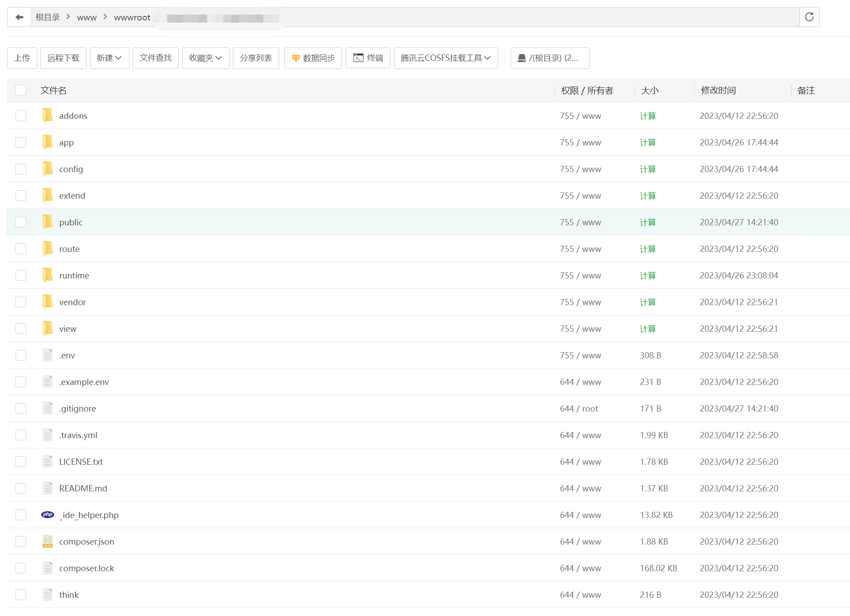Click the disk icon for 根目录 drive
Image resolution: width=850 pixels, height=616 pixels.
522,58
